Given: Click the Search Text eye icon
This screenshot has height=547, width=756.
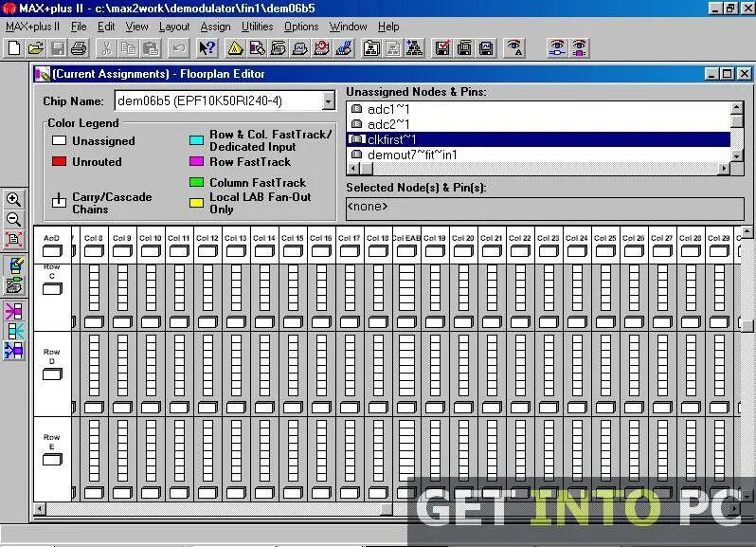Looking at the screenshot, I should [x=514, y=48].
